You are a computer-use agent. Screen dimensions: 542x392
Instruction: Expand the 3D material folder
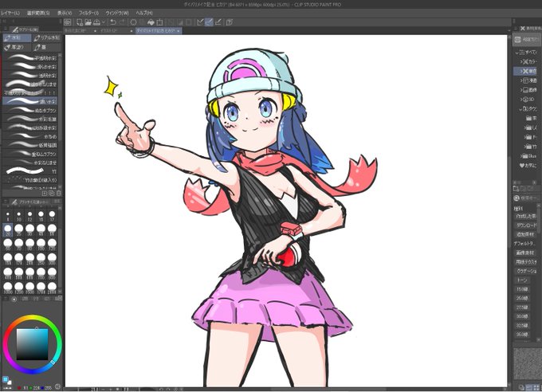521,100
